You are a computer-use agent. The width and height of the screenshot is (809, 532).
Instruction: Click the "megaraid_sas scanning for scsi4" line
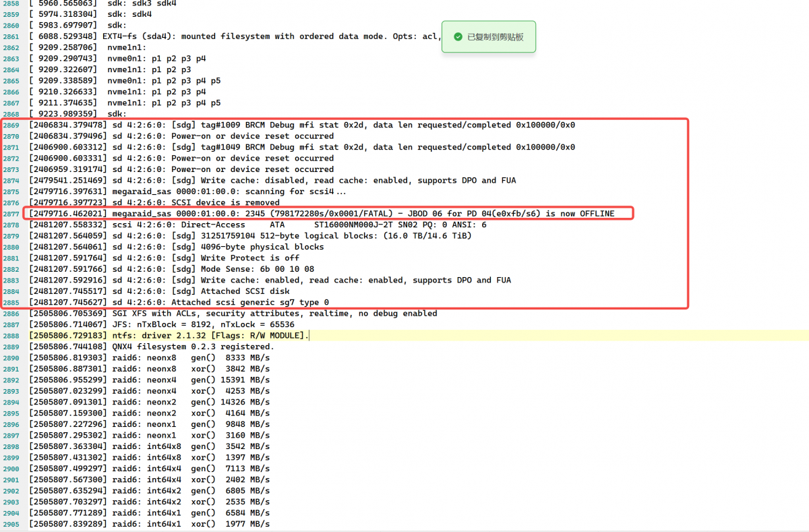click(182, 191)
